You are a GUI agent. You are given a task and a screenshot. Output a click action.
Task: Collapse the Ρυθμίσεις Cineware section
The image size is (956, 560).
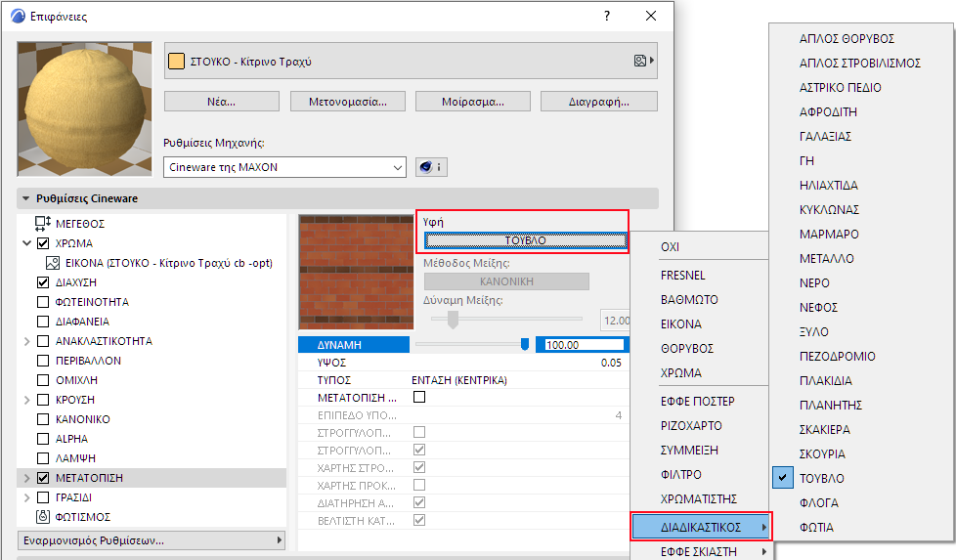point(25,198)
